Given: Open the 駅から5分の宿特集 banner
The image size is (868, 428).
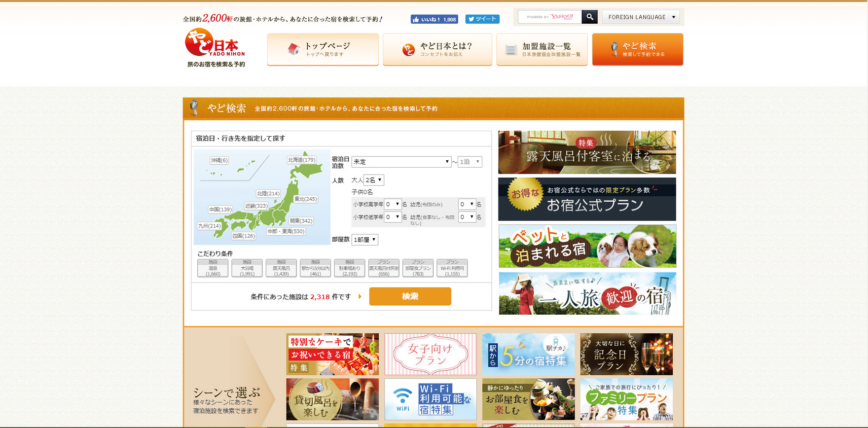Looking at the screenshot, I should [528, 354].
